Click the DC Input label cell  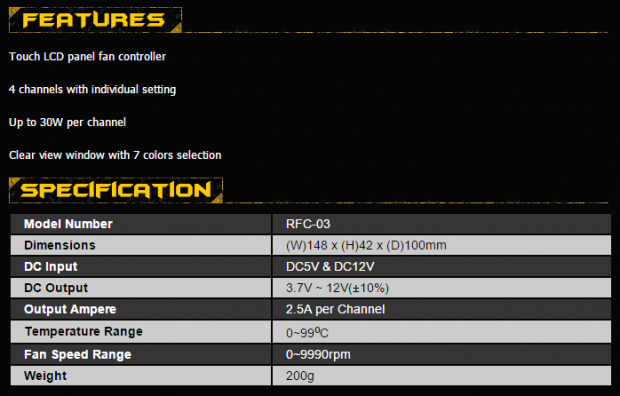[x=141, y=267]
